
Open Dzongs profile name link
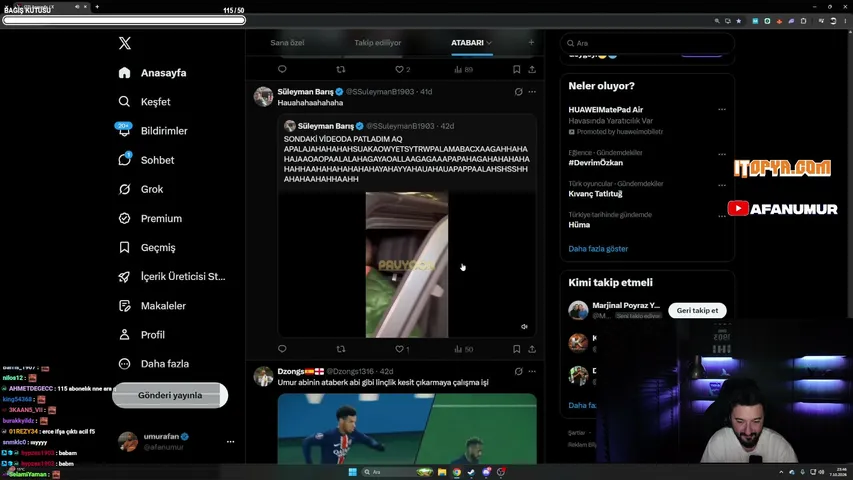coord(290,371)
